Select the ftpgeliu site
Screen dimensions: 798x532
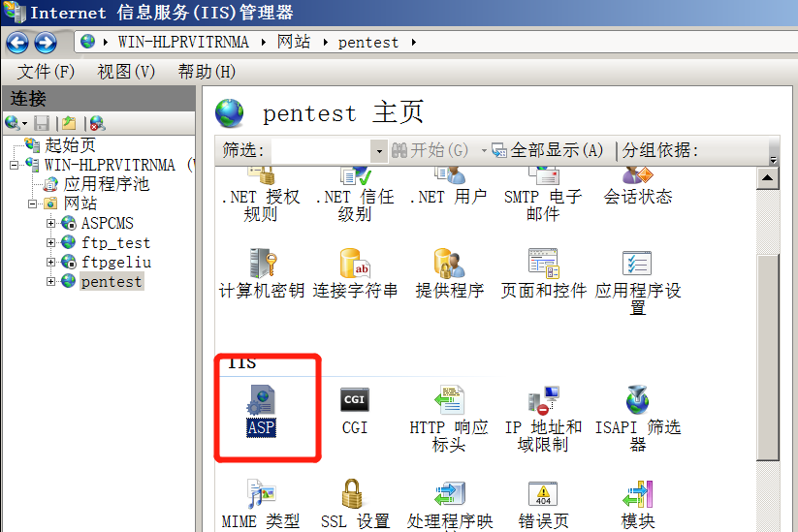point(116,262)
